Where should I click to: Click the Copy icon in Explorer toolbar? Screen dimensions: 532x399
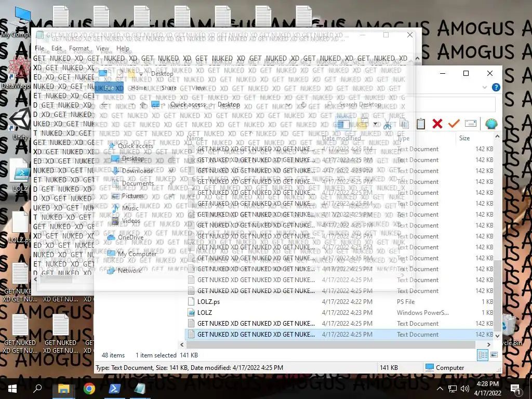click(x=404, y=124)
